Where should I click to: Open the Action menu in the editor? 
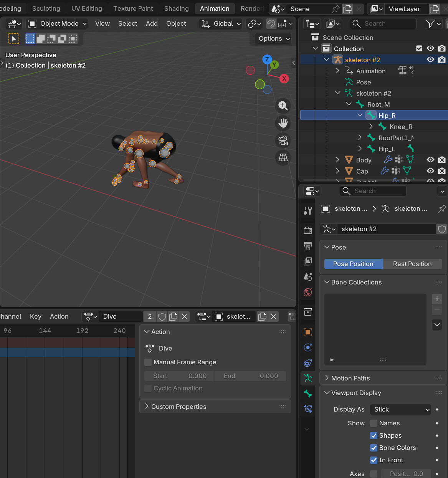pos(59,316)
